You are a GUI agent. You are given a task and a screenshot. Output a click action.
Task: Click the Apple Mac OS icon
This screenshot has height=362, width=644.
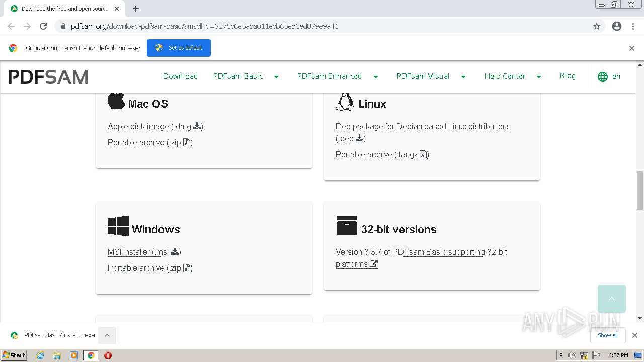coord(116,101)
